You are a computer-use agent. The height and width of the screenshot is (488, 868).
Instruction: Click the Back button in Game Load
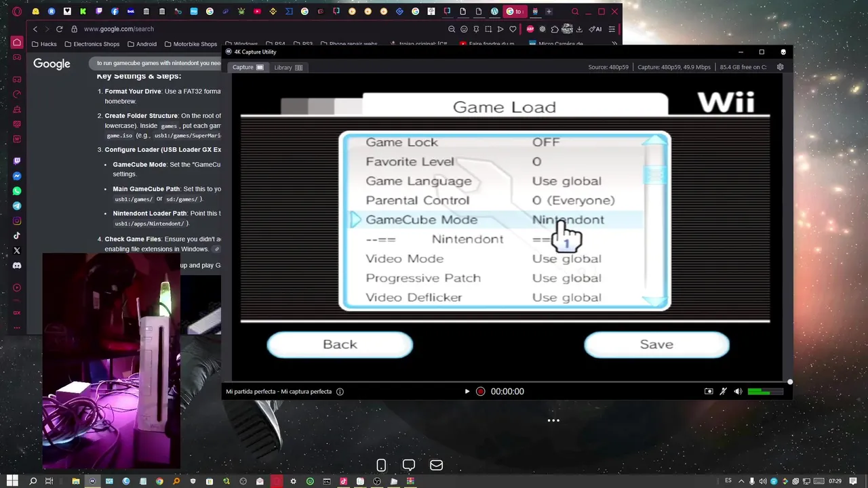pos(340,344)
